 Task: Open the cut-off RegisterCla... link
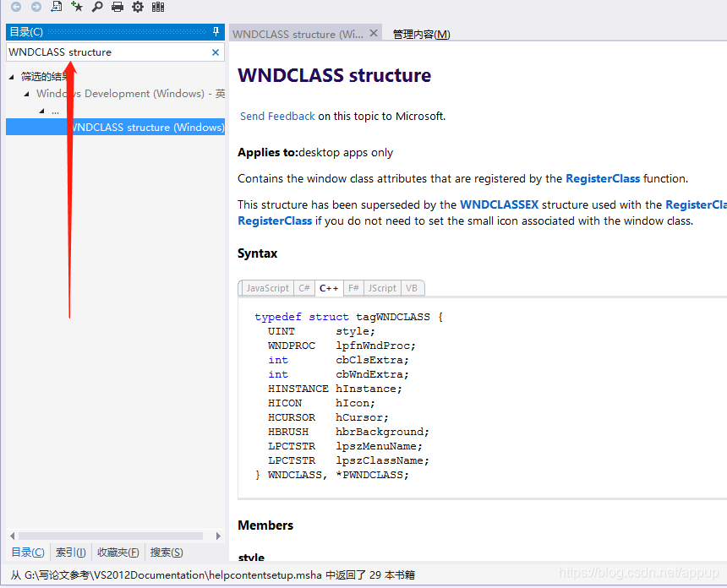696,204
